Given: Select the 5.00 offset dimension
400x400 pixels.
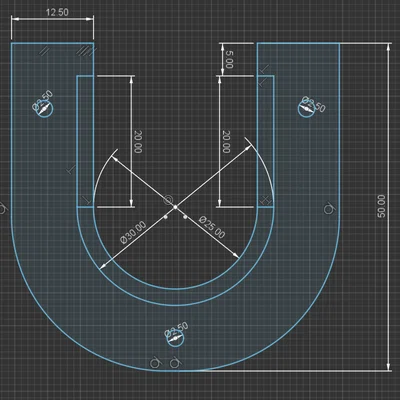Looking at the screenshot, I should 229,59.
